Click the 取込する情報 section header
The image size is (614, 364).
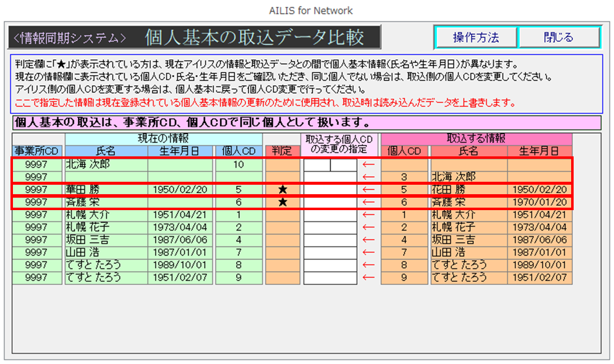(x=476, y=139)
